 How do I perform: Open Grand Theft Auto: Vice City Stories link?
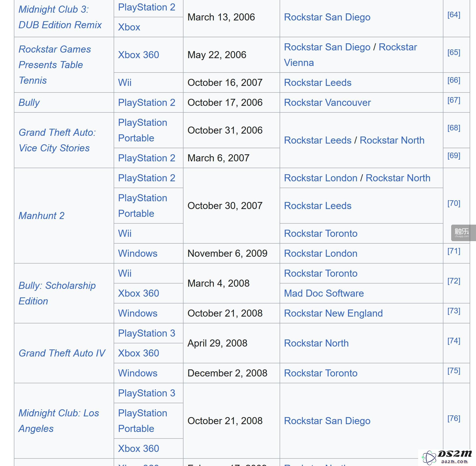click(57, 140)
